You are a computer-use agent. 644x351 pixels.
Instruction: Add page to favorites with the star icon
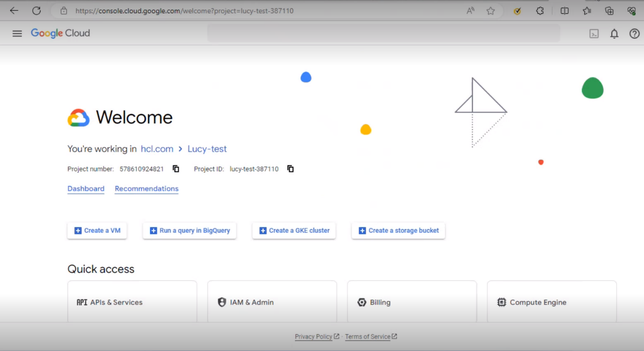click(x=490, y=11)
